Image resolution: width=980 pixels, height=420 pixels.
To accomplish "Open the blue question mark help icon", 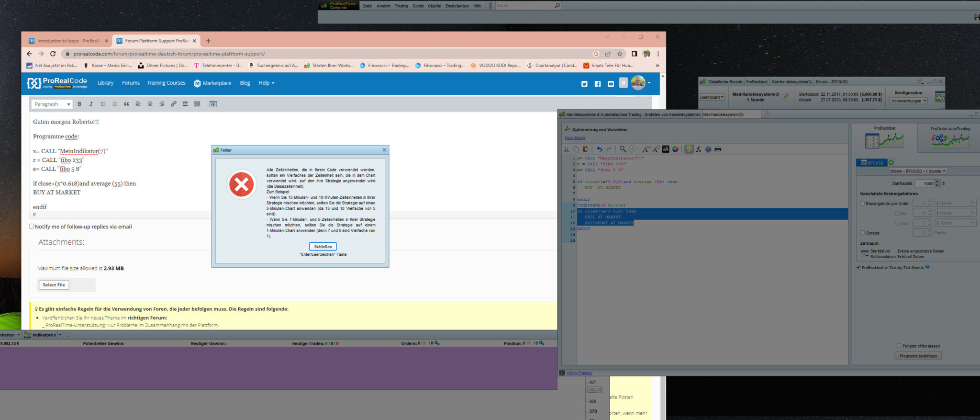I will [708, 149].
